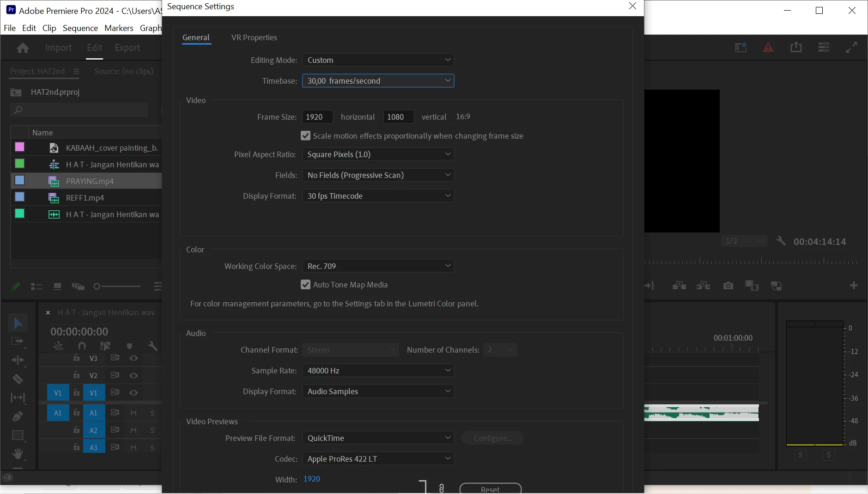Open the Pixel Aspect Ratio dropdown

[378, 154]
